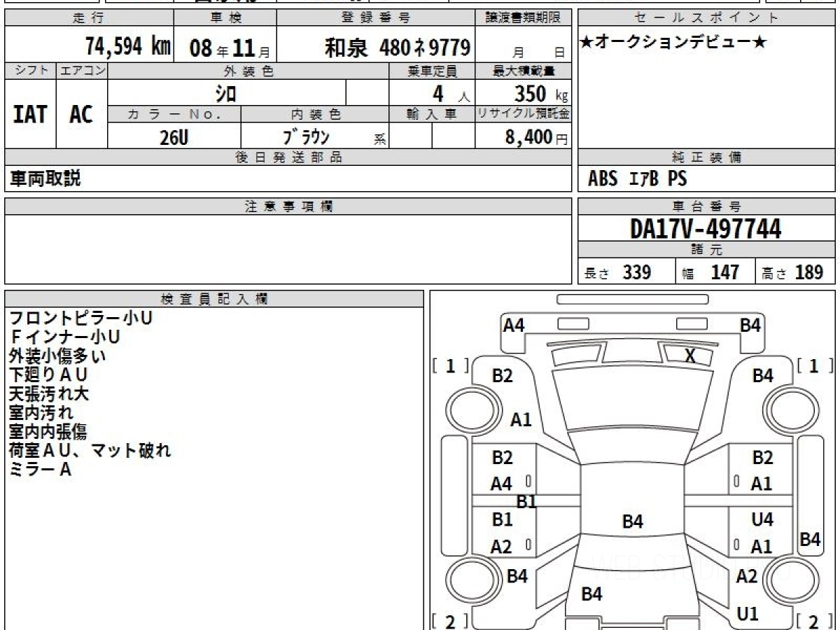
Task: Click the color number 26U
Action: [x=174, y=138]
